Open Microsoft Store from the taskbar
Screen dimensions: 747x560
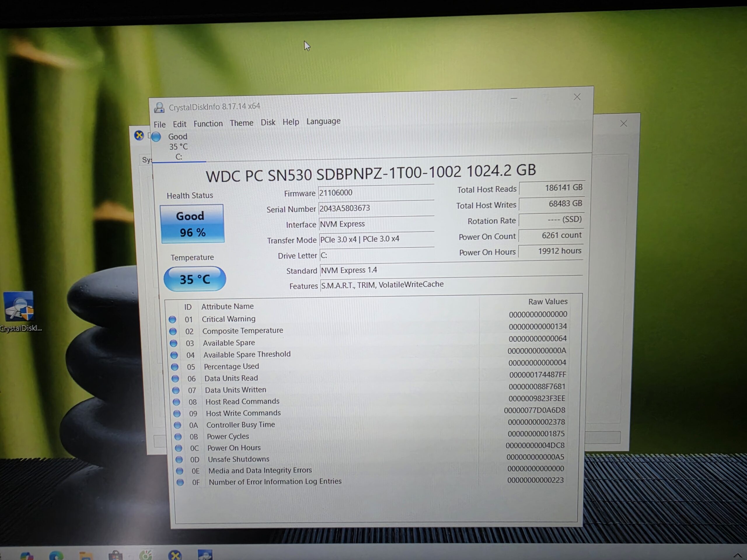coord(115,556)
